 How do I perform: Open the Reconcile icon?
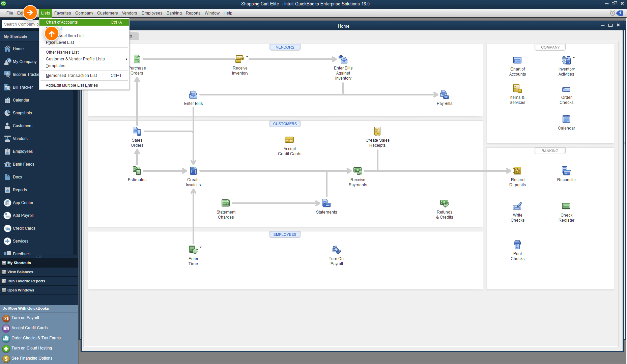tap(566, 171)
